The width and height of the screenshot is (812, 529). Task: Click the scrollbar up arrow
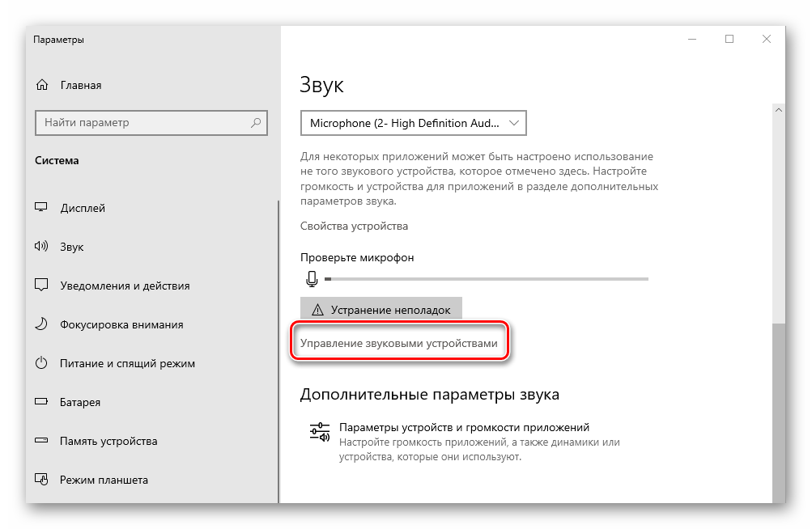[778, 110]
